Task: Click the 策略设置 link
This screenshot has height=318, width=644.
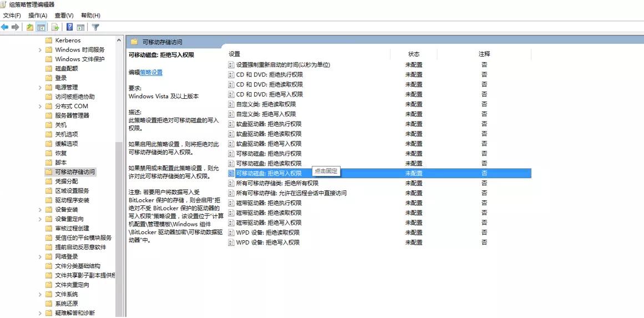Action: coord(151,72)
